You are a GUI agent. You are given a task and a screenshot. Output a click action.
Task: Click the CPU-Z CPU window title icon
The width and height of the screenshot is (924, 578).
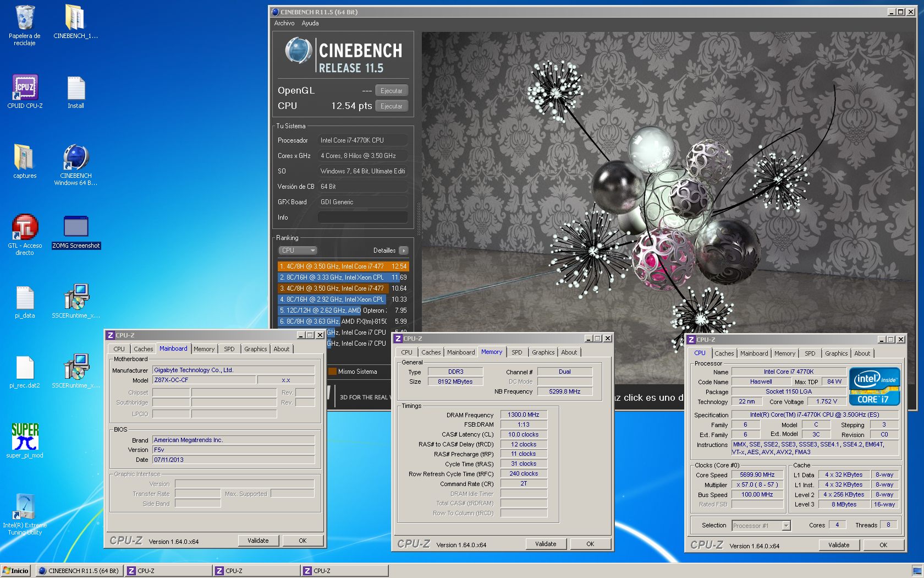pos(691,340)
